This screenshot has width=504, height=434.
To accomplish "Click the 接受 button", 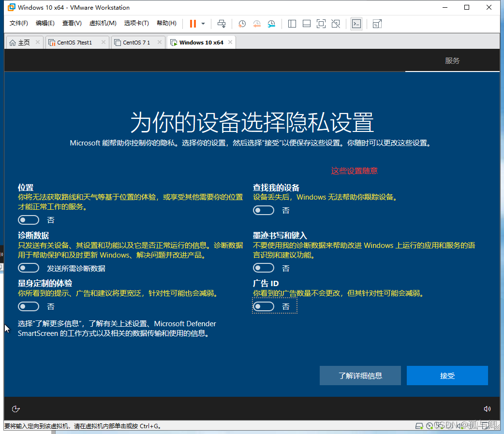I will (x=447, y=376).
